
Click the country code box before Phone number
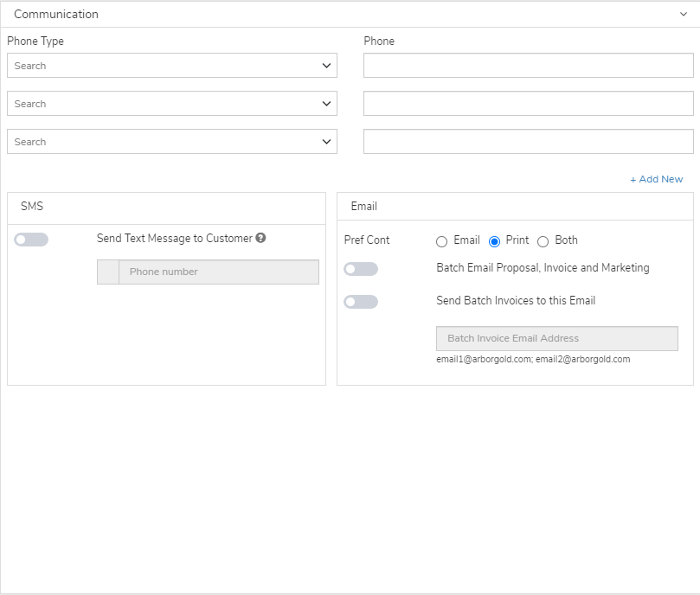pos(108,272)
